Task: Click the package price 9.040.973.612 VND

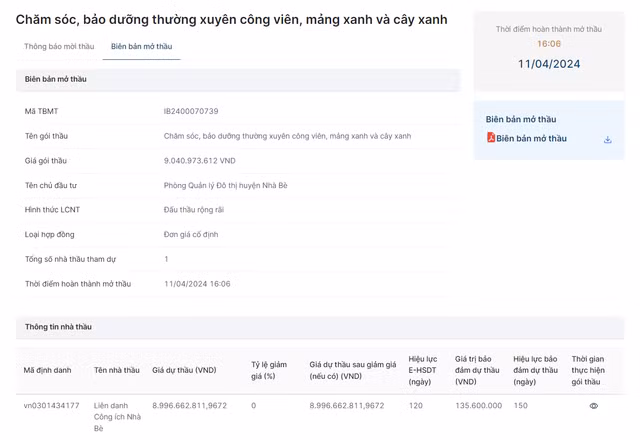Action: tap(199, 160)
